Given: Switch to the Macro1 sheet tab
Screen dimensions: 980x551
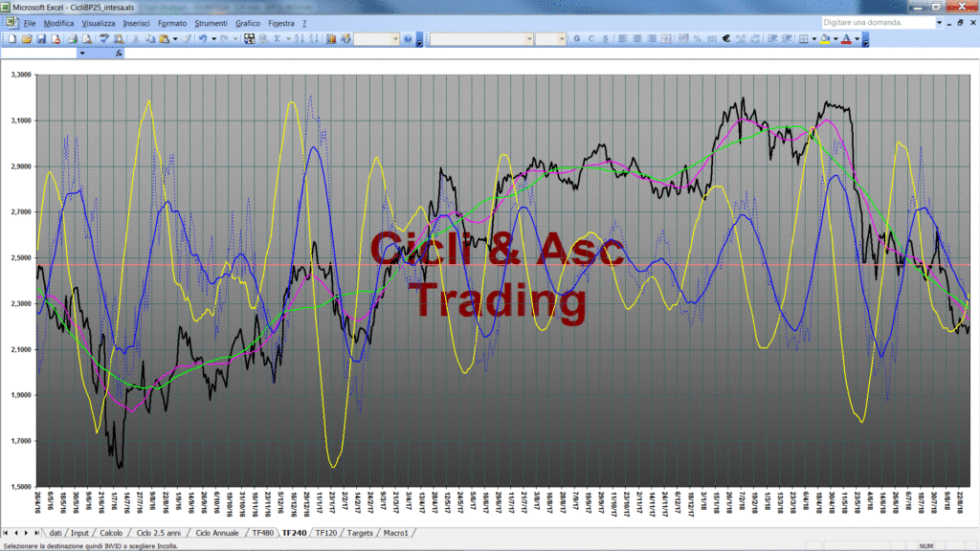Looking at the screenshot, I should click(x=395, y=533).
